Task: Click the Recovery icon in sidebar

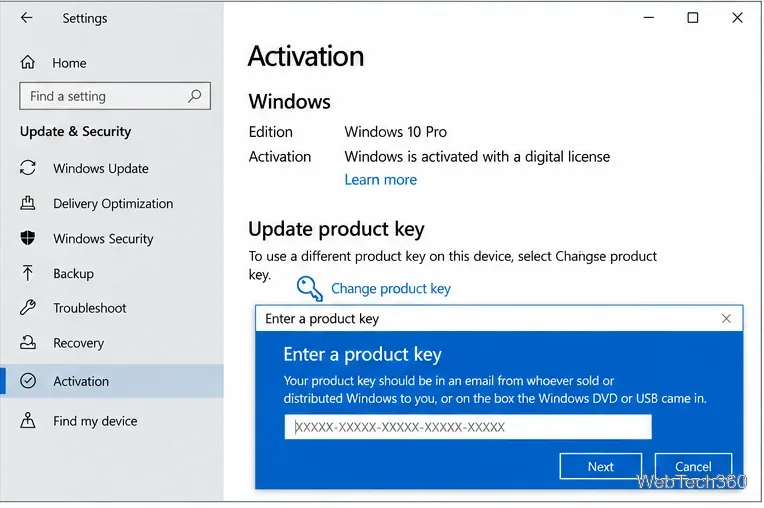Action: point(28,343)
